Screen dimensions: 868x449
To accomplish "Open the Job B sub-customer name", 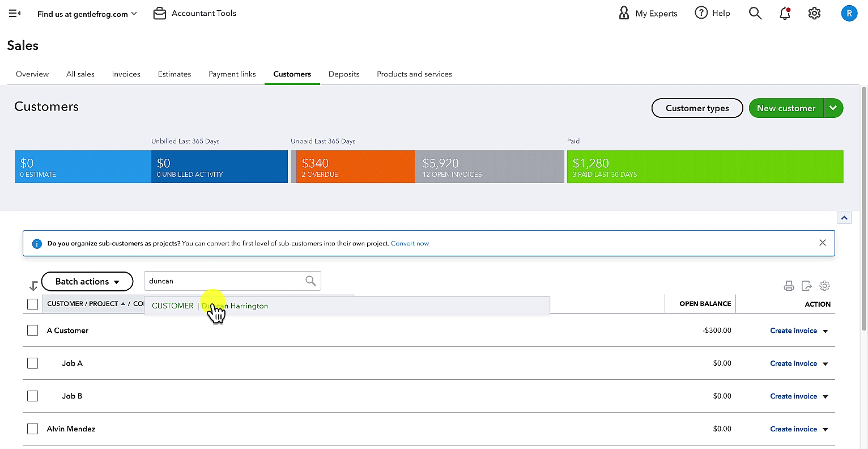I will tap(72, 396).
